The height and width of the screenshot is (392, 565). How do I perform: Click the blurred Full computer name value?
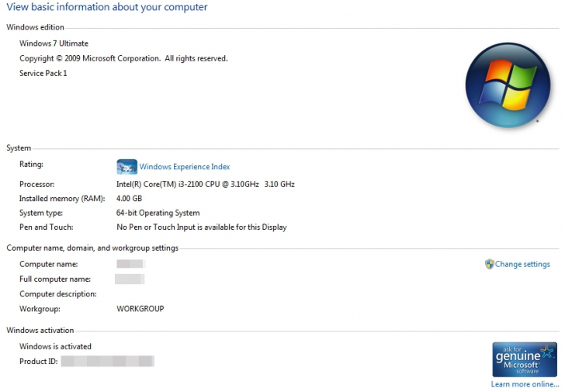130,279
